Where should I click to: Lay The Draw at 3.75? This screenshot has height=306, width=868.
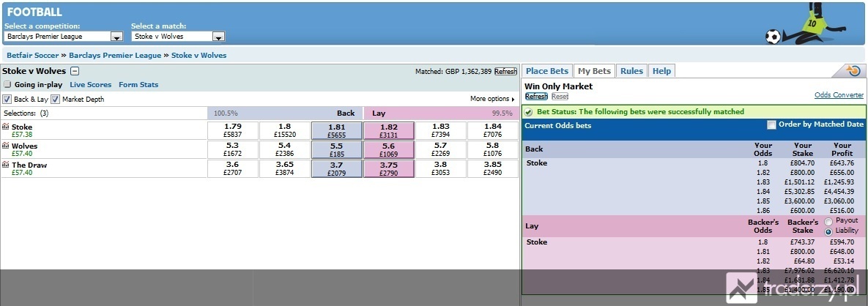pyautogui.click(x=389, y=169)
